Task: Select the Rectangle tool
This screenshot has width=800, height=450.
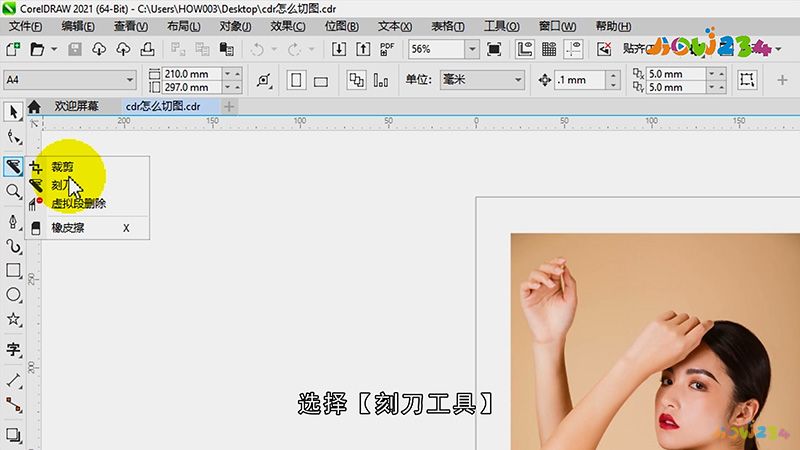Action: [13, 270]
